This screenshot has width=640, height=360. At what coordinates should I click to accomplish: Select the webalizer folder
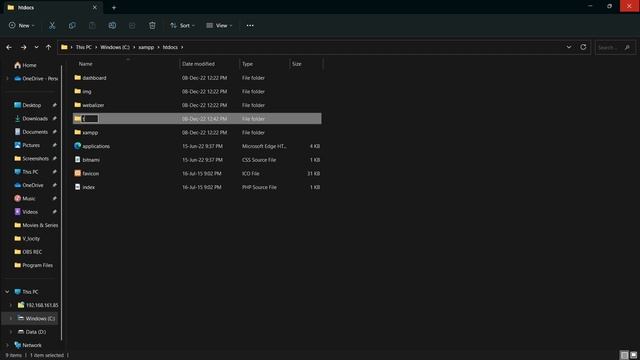[197, 105]
